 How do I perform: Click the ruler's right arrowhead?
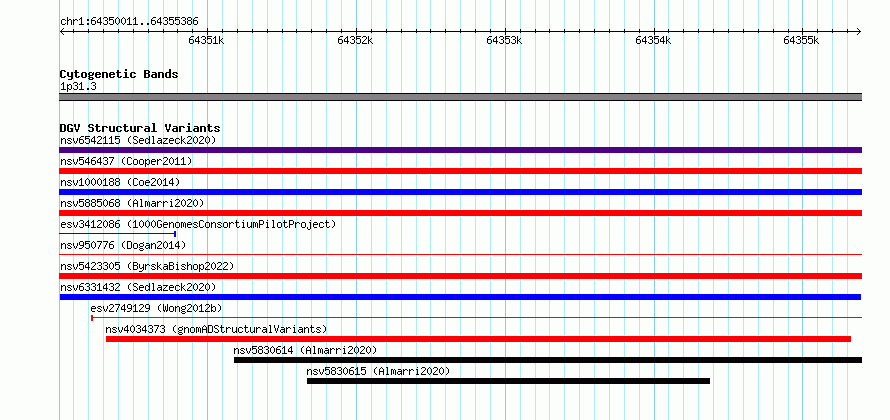tap(859, 31)
